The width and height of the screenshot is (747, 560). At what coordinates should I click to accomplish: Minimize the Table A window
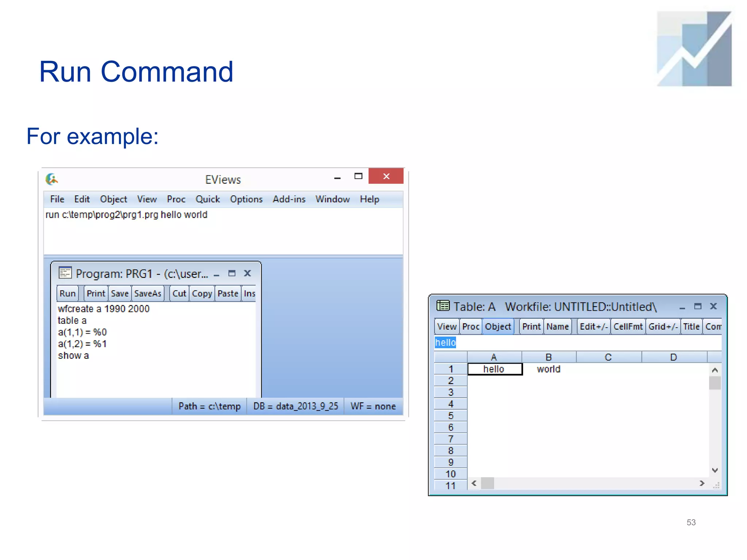(682, 308)
